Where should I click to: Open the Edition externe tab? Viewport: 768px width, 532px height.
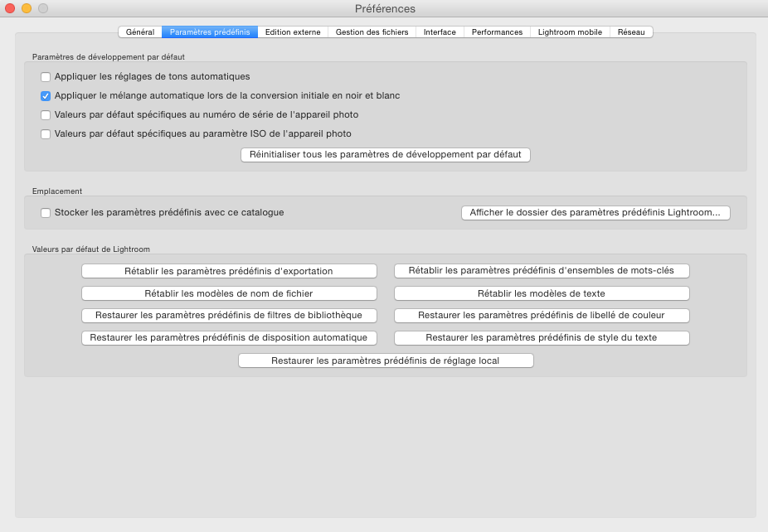[293, 31]
